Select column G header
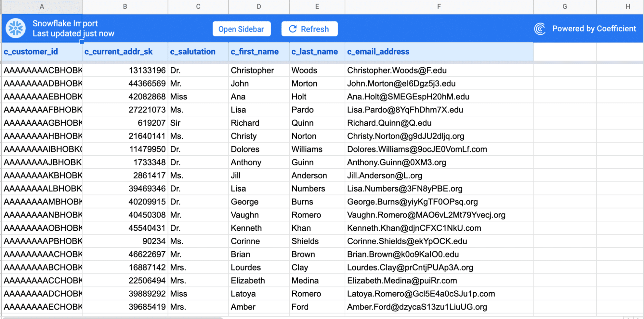This screenshot has height=319, width=644. click(565, 6)
